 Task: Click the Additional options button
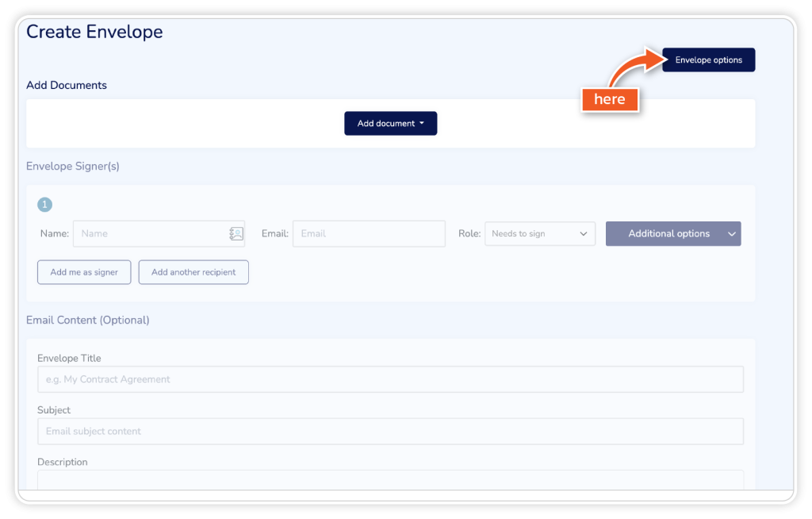point(668,233)
